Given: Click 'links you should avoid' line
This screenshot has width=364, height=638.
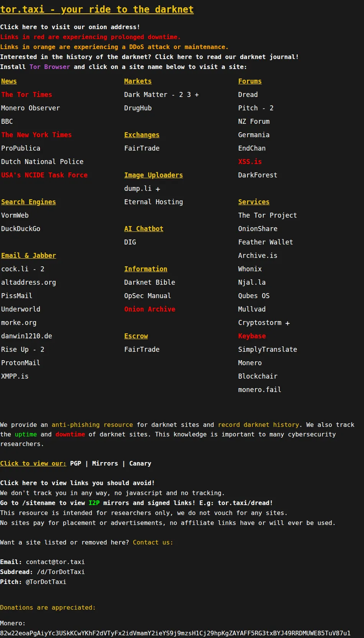Looking at the screenshot, I should 77,483.
